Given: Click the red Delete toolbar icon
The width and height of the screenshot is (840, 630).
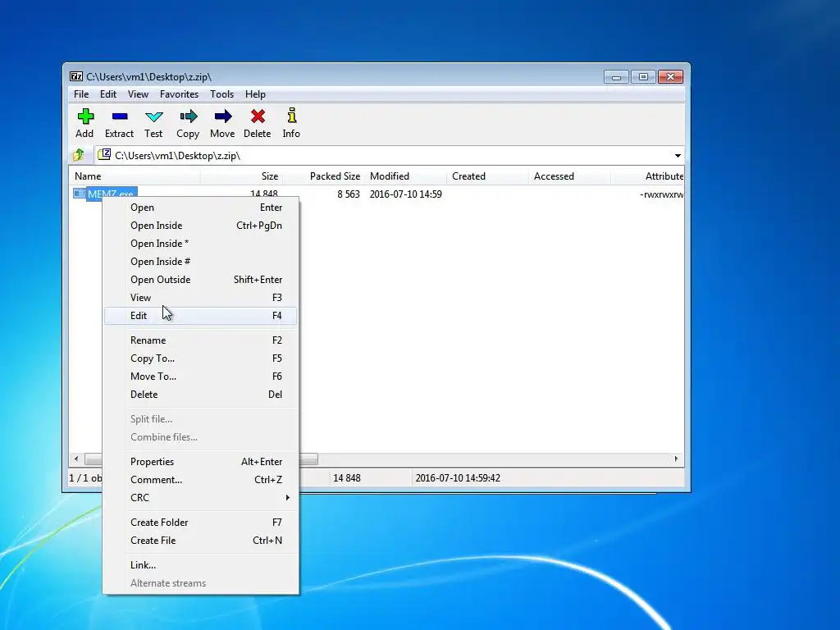Looking at the screenshot, I should coord(258,116).
